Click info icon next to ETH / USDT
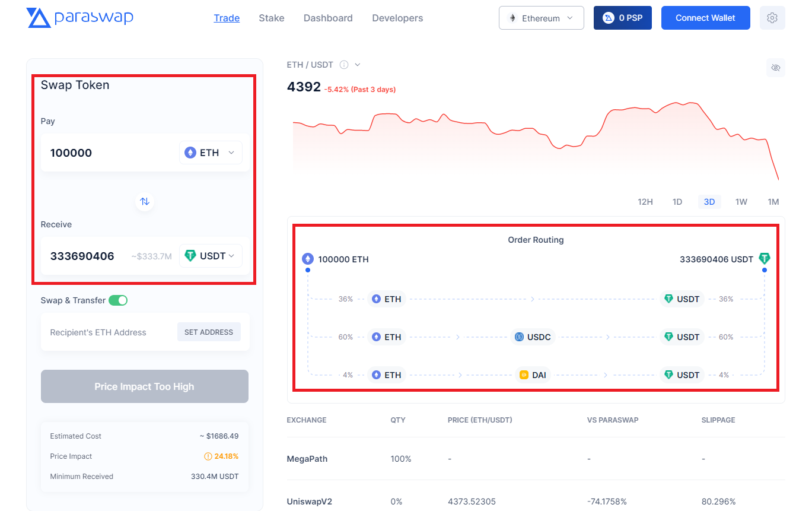The height and width of the screenshot is (511, 812). [343, 65]
